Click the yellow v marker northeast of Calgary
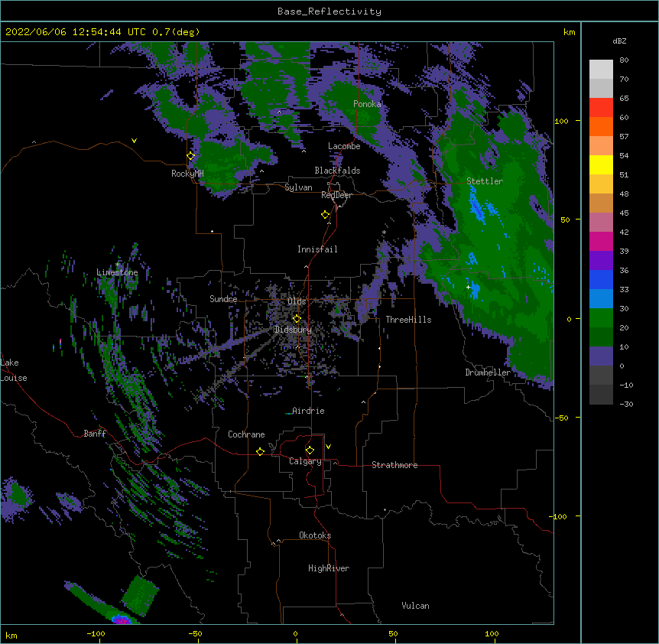 tap(328, 446)
